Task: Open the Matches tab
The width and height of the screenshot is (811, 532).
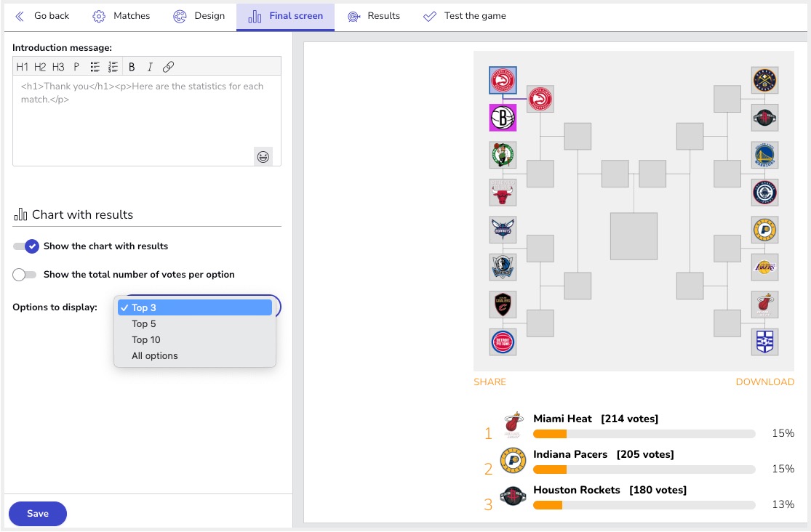Action: (121, 16)
